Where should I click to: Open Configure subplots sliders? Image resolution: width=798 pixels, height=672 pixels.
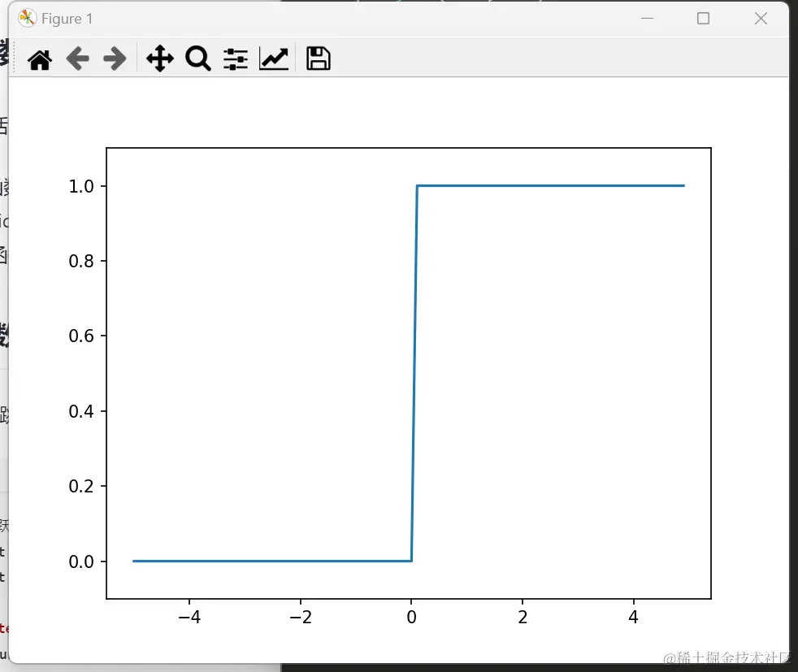coord(236,59)
